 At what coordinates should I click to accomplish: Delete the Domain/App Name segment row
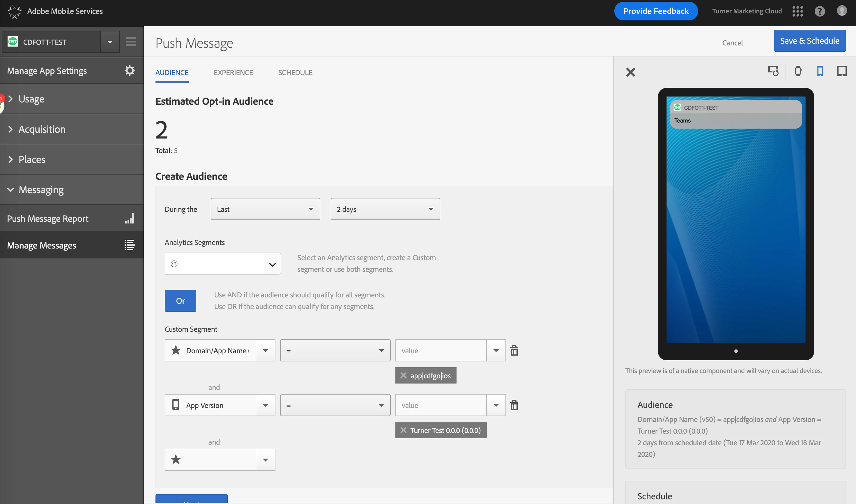pos(514,350)
